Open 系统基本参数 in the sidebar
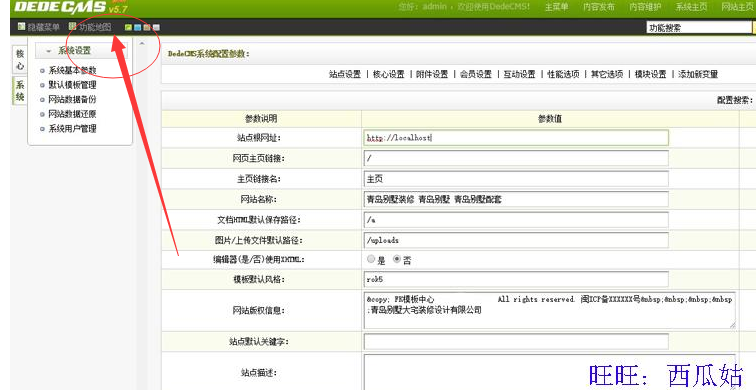Image resolution: width=756 pixels, height=390 pixels. [x=72, y=70]
